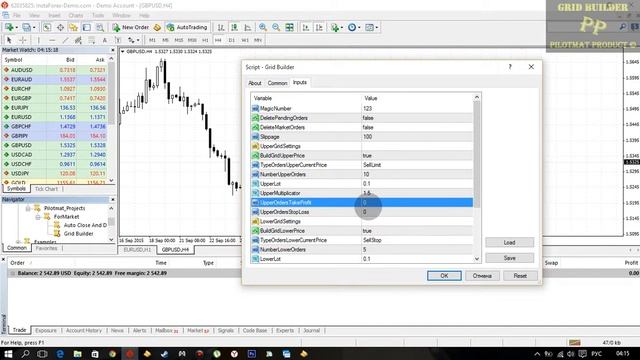The image size is (640, 360).
Task: Click the inputs list scrollbar thumb
Action: pyautogui.click(x=476, y=154)
